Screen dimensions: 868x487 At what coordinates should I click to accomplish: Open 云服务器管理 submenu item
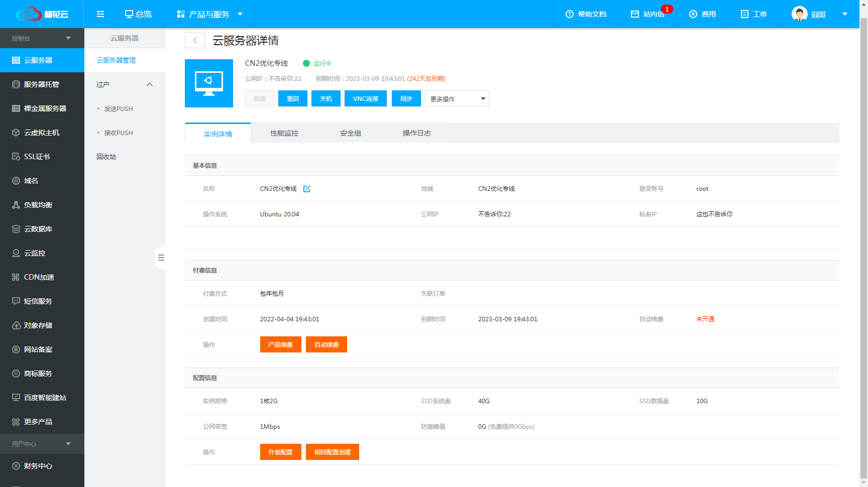pyautogui.click(x=125, y=60)
